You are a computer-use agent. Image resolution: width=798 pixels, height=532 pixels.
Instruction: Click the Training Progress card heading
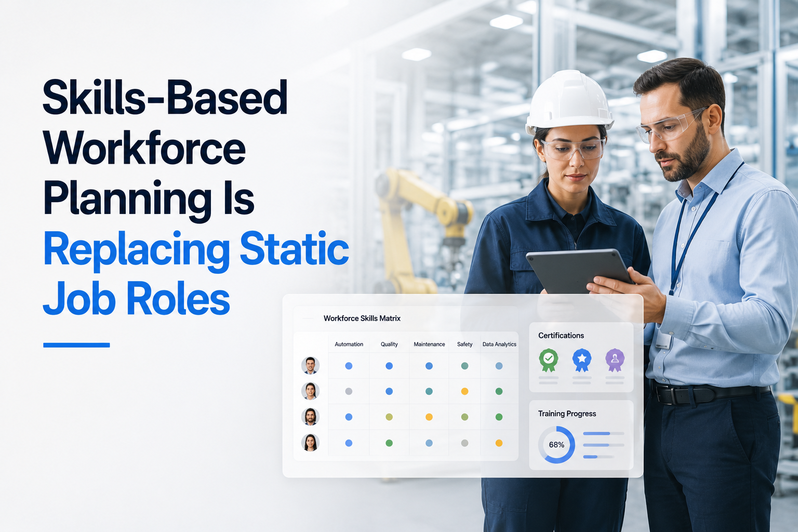[567, 414]
